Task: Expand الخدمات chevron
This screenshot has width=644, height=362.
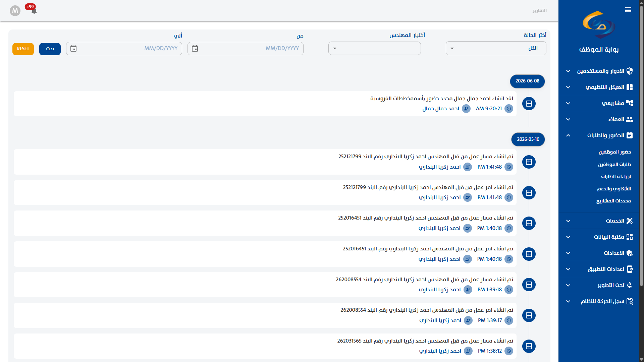Action: pyautogui.click(x=568, y=221)
